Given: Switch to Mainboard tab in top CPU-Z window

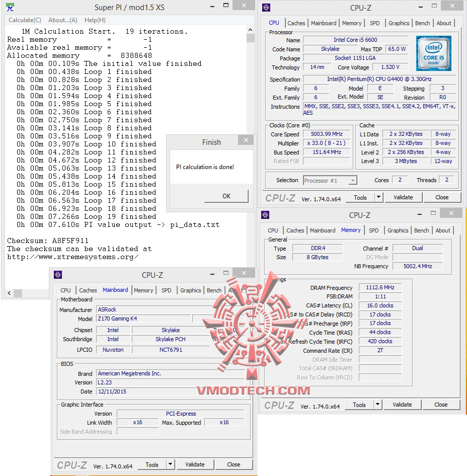Looking at the screenshot, I should [324, 23].
